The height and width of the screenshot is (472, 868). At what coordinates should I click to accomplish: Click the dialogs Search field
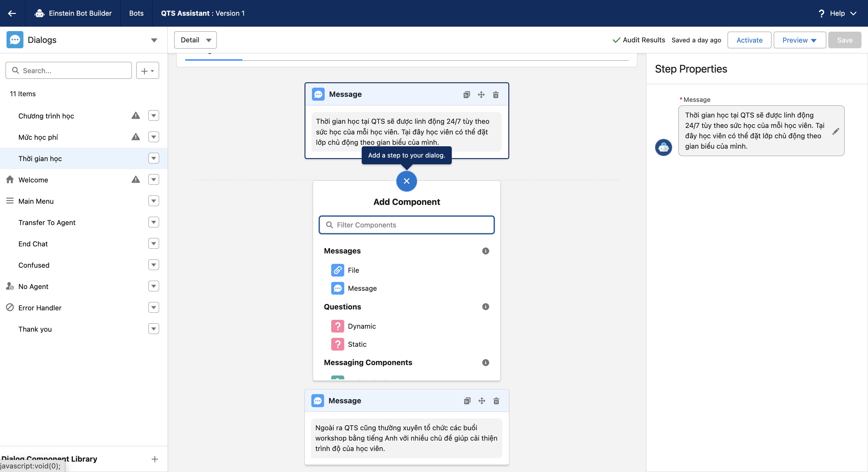(69, 71)
